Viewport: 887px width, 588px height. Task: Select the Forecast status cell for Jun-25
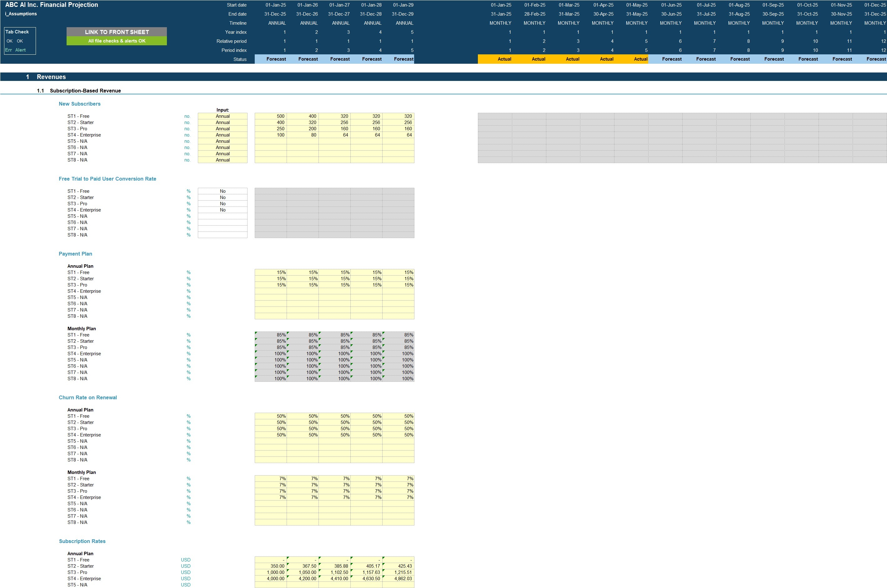665,59
